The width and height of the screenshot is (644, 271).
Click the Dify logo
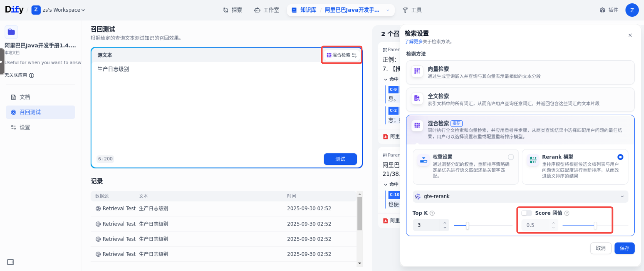14,10
